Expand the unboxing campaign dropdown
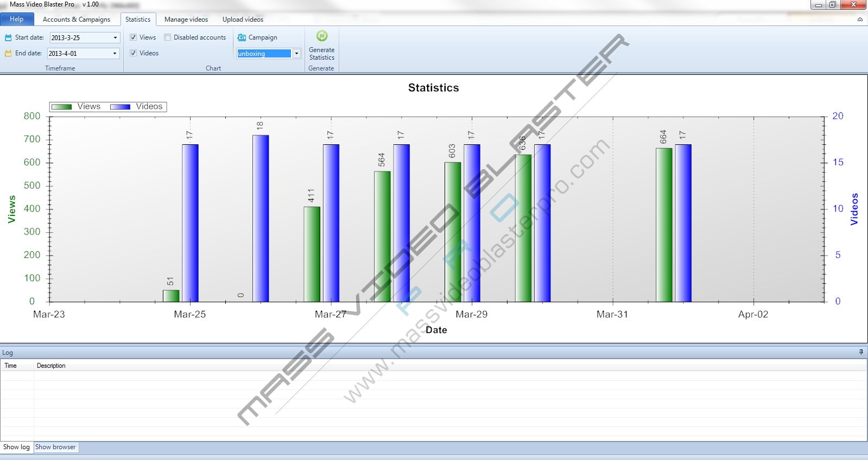 tap(296, 54)
